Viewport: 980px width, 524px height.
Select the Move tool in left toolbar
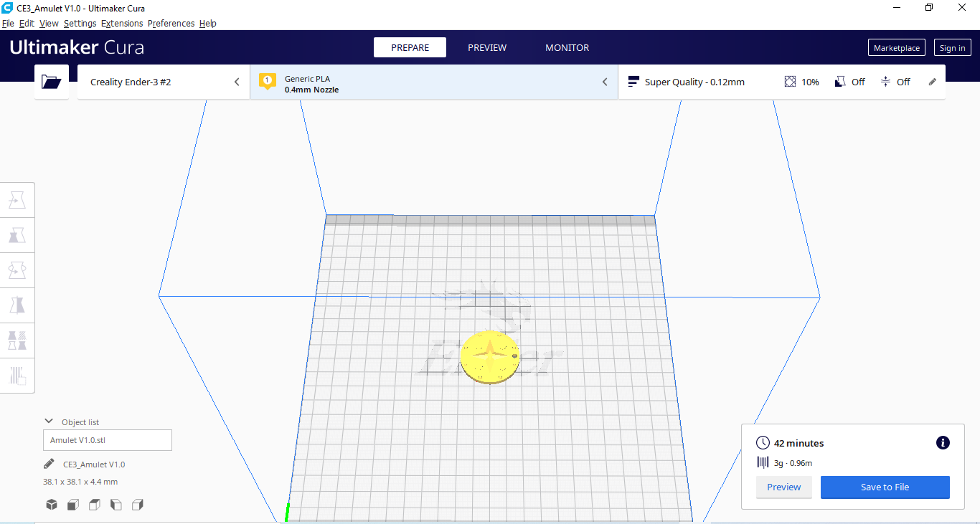(x=17, y=200)
